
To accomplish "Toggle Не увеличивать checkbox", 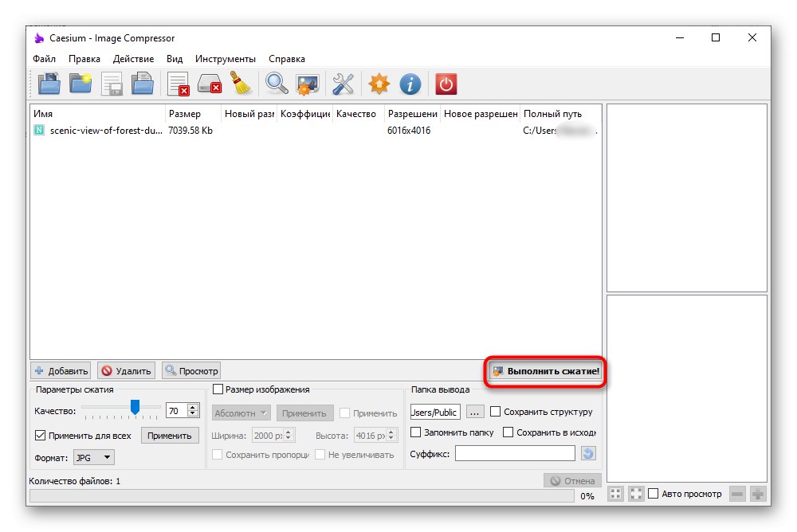I will pos(320,454).
